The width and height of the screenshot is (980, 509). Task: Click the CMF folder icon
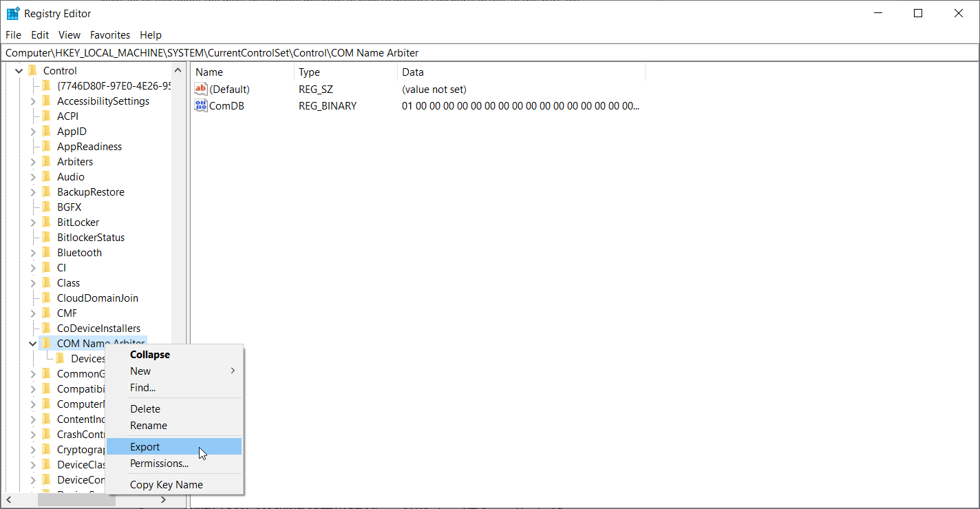pos(47,313)
